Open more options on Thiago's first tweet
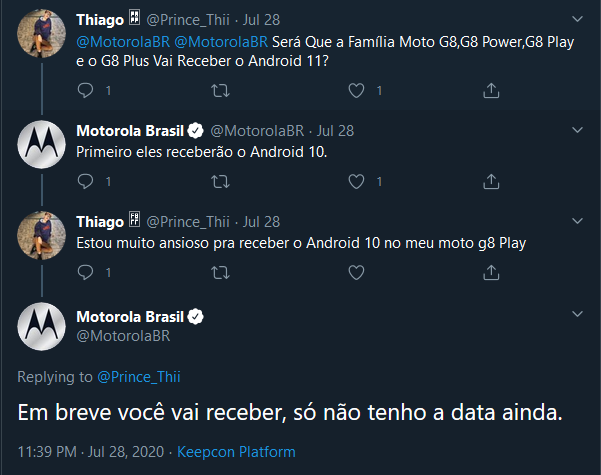Viewport: 601px width, 475px height. pos(577,20)
